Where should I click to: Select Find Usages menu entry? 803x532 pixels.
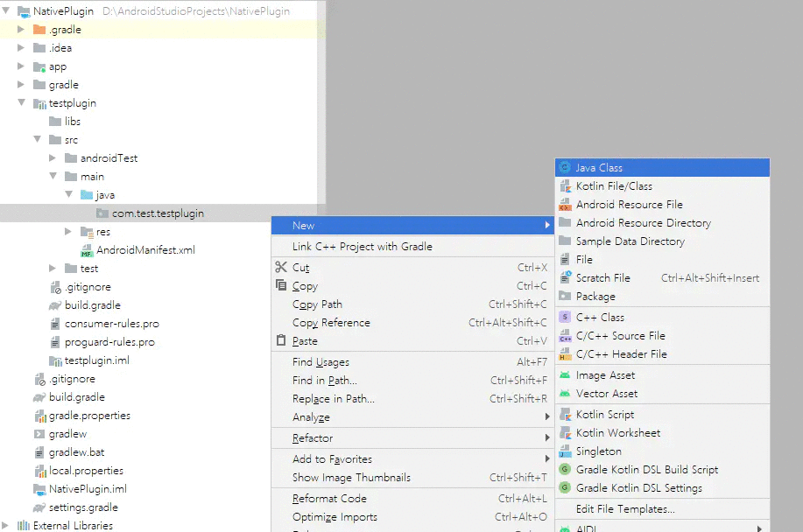(320, 362)
